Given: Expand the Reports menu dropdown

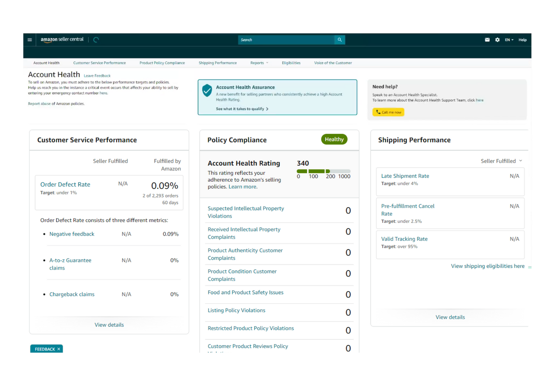Looking at the screenshot, I should (x=259, y=63).
